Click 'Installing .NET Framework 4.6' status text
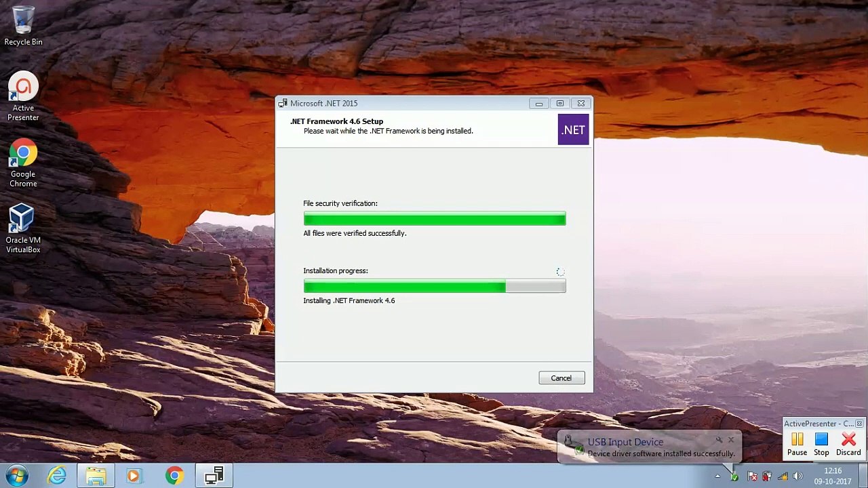Image resolution: width=868 pixels, height=488 pixels. pos(349,301)
